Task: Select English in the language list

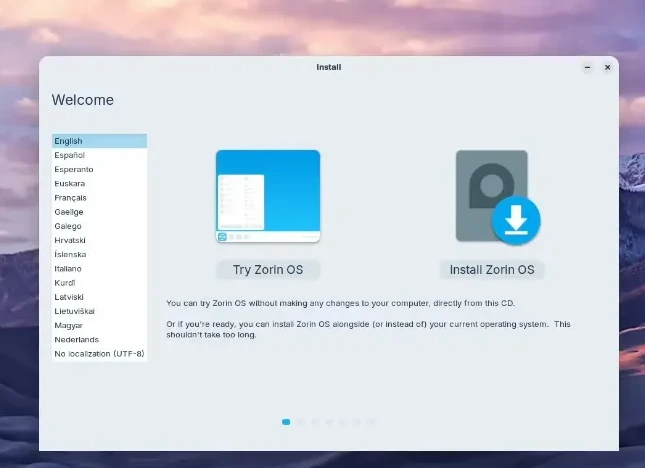Action: coord(100,141)
